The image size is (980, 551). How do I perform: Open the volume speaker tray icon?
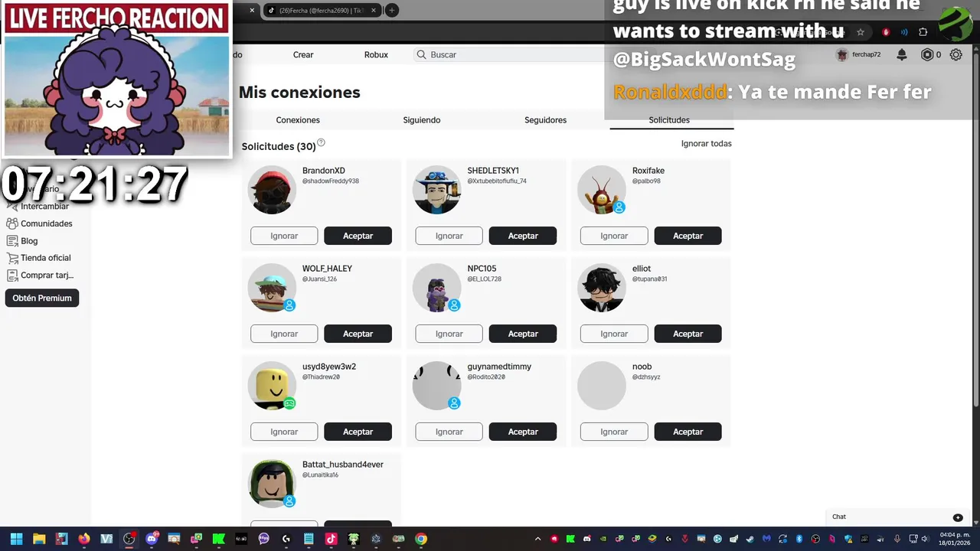tap(925, 539)
